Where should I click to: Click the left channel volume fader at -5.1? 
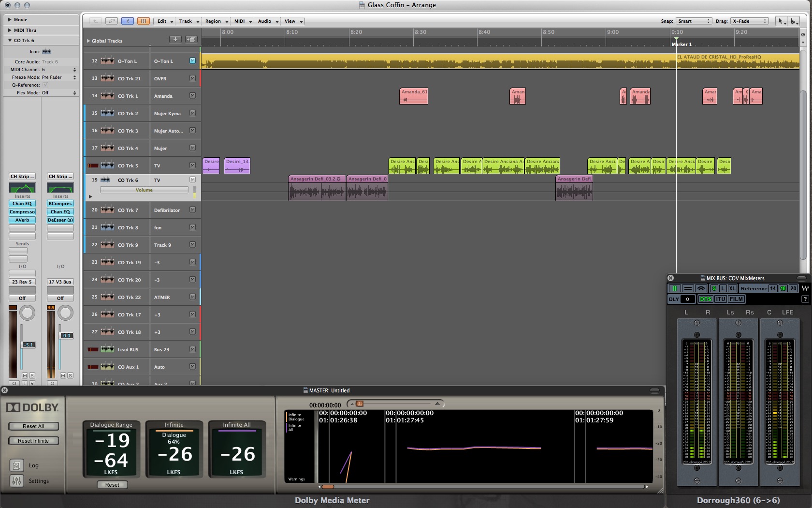click(x=29, y=344)
